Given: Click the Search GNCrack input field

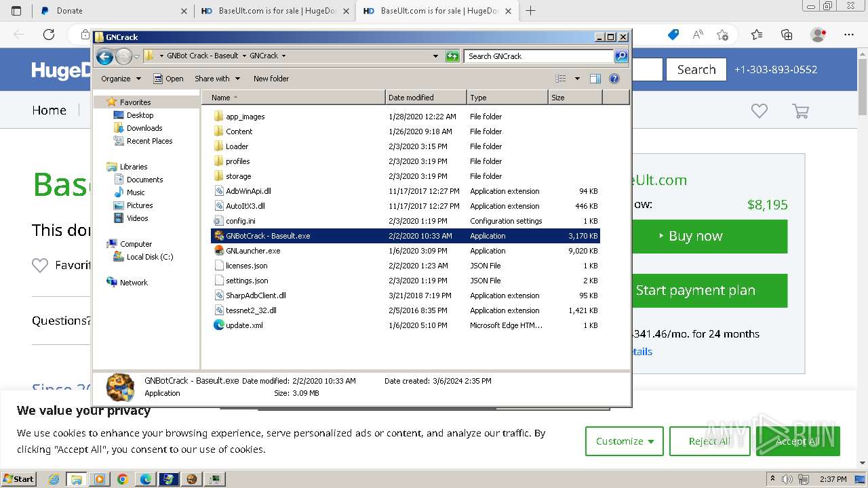Looking at the screenshot, I should 539,56.
